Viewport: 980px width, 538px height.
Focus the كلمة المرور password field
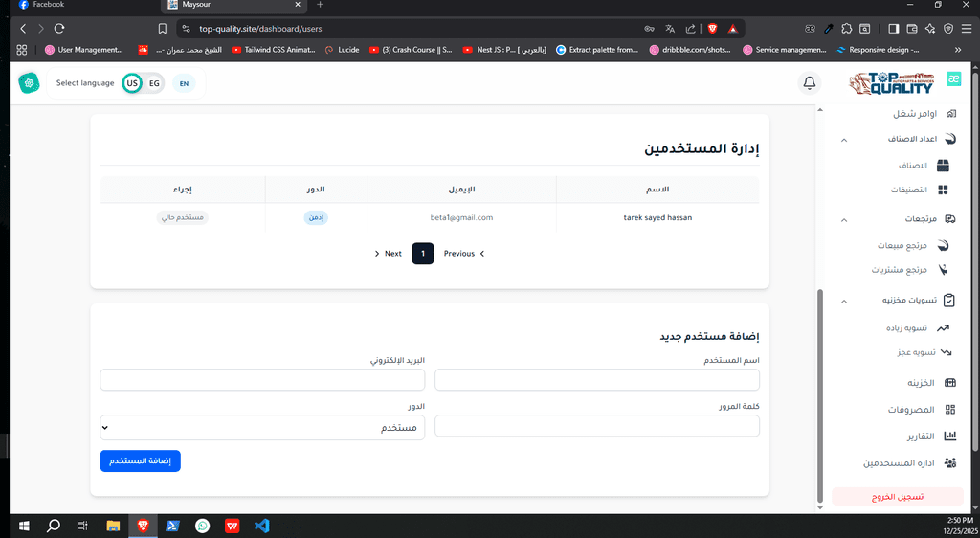click(597, 426)
